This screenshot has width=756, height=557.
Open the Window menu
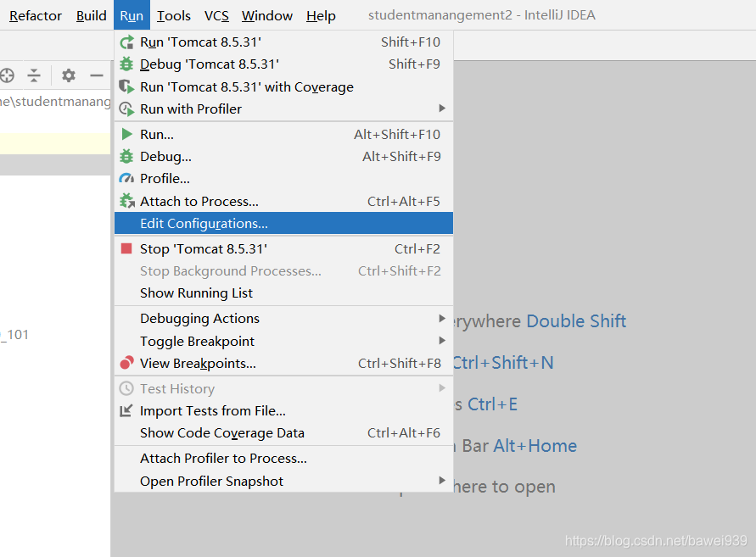pos(267,15)
